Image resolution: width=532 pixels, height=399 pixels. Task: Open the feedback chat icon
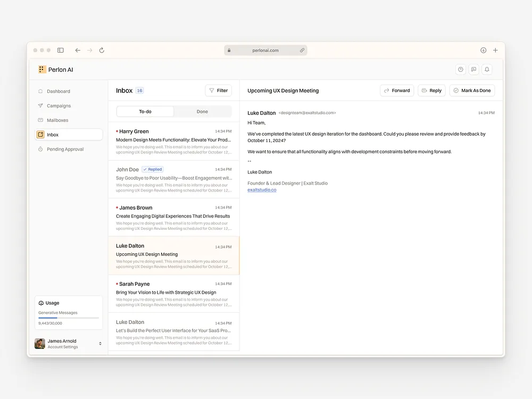tap(473, 69)
